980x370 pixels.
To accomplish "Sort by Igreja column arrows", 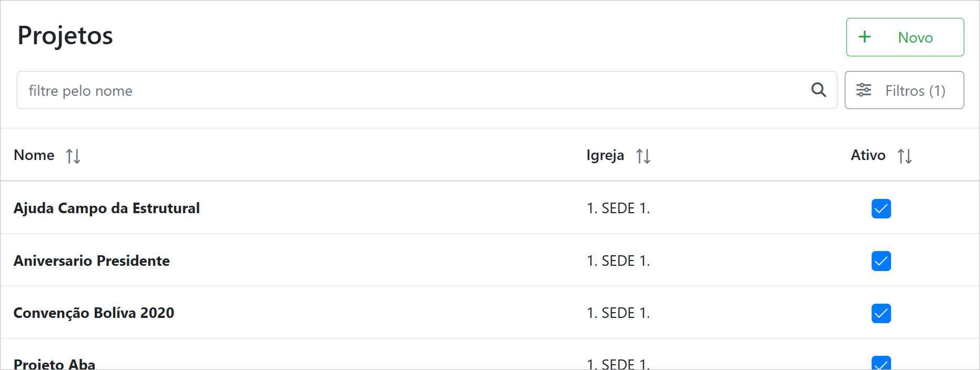I will pos(643,156).
